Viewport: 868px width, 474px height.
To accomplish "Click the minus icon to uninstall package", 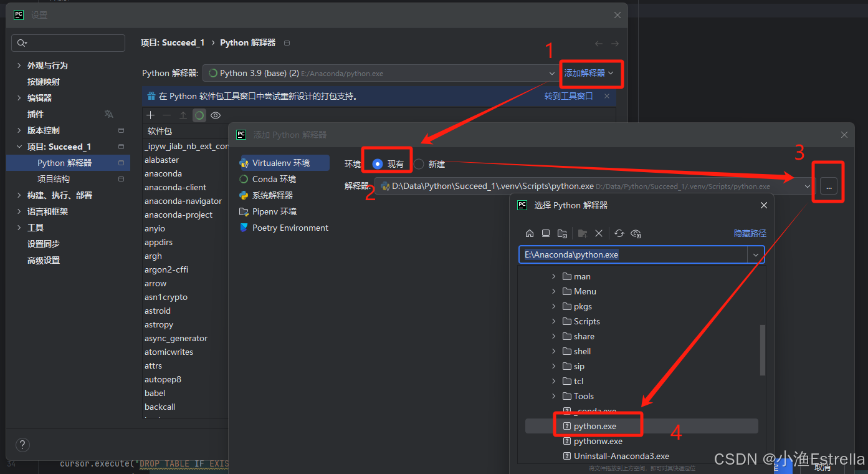I will tap(166, 115).
